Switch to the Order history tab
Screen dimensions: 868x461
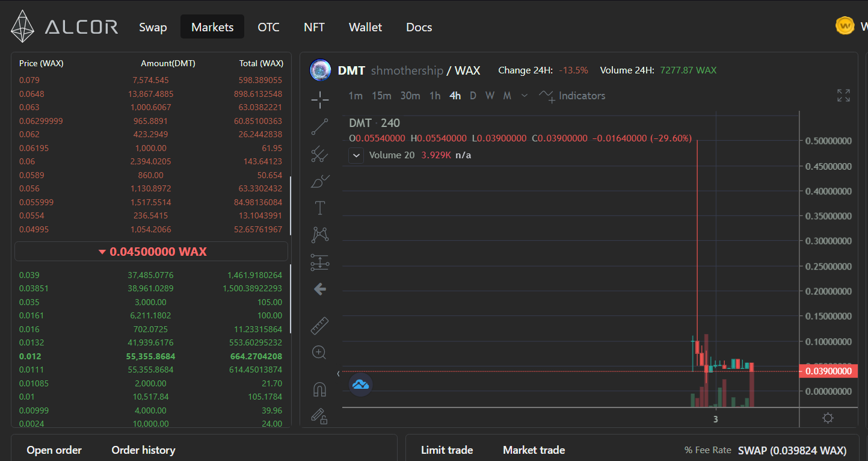point(143,450)
